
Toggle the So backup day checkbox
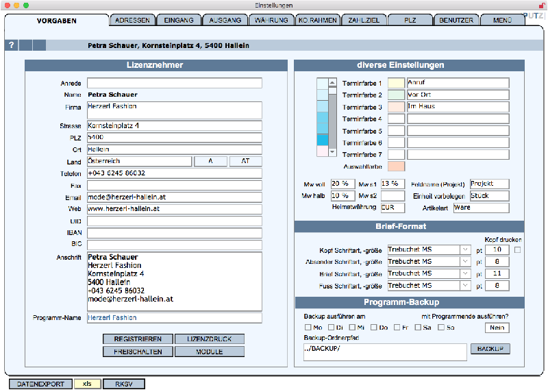click(x=441, y=328)
